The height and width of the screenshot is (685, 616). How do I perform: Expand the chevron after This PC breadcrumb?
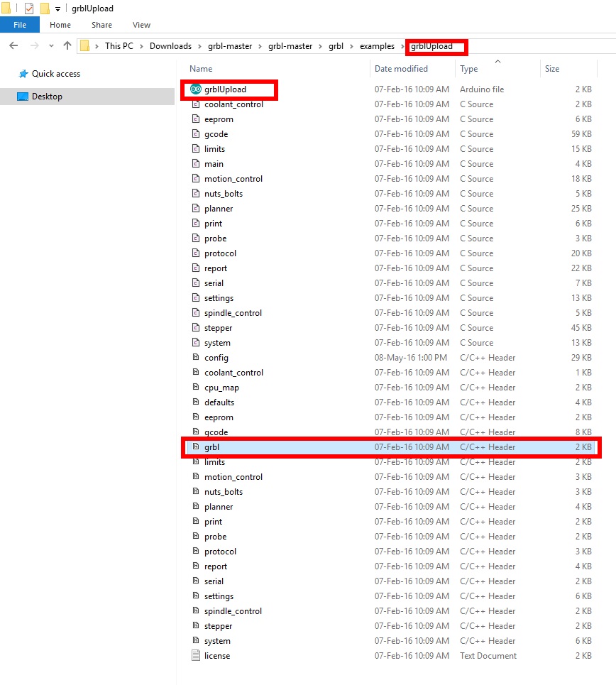(142, 46)
